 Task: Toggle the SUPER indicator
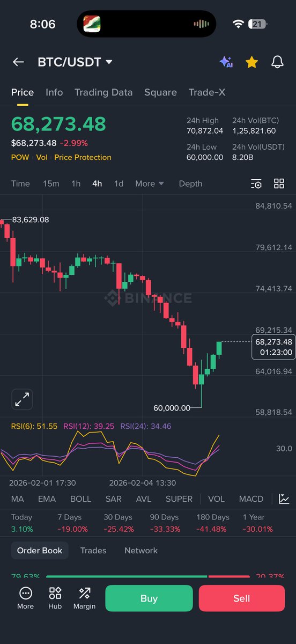pyautogui.click(x=179, y=499)
